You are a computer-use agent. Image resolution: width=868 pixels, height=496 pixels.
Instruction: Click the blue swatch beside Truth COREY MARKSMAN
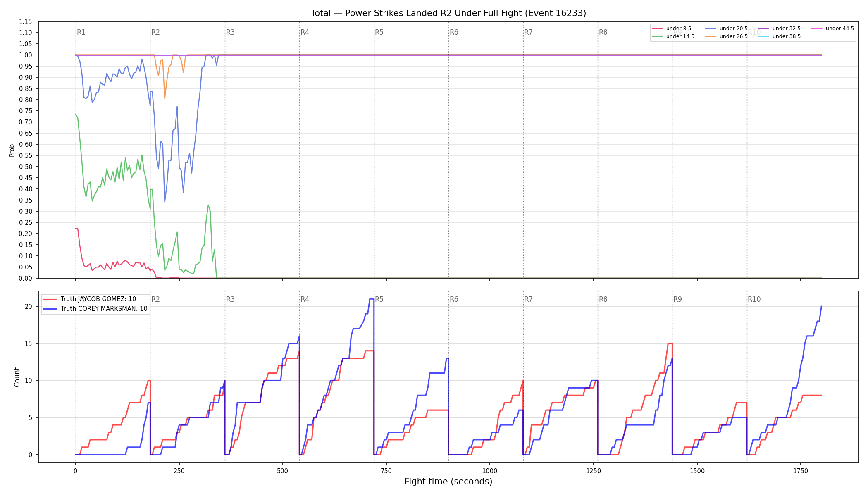pos(50,309)
